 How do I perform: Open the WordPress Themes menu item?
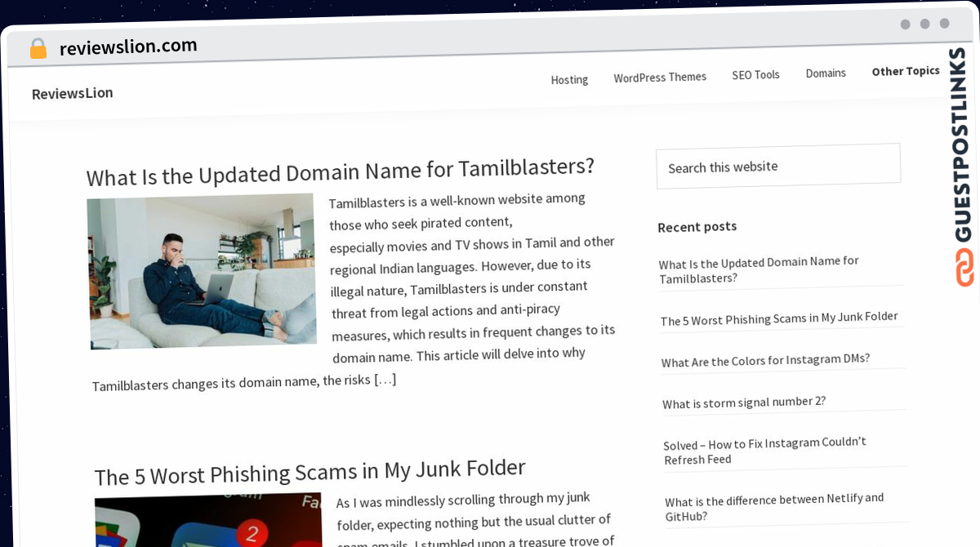pyautogui.click(x=660, y=77)
